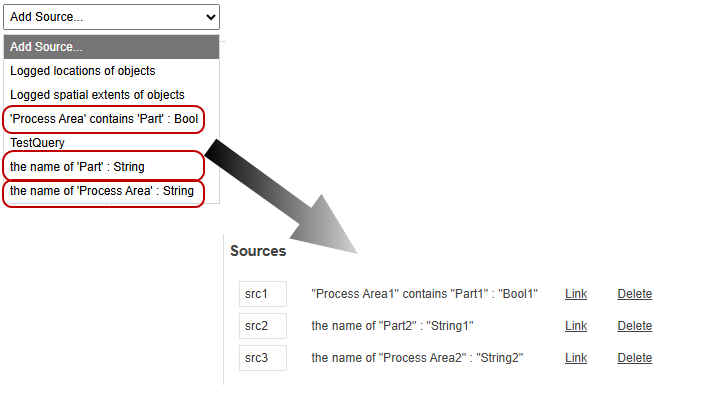Image resolution: width=701 pixels, height=397 pixels.
Task: Delete the src1 source
Action: 634,294
